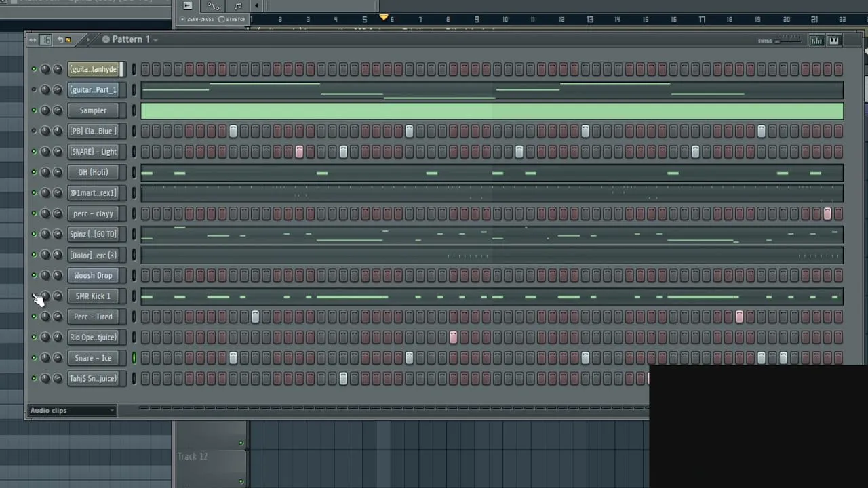This screenshot has width=868, height=488.
Task: Open the Pattern 1 dropdown arrow
Action: point(155,40)
